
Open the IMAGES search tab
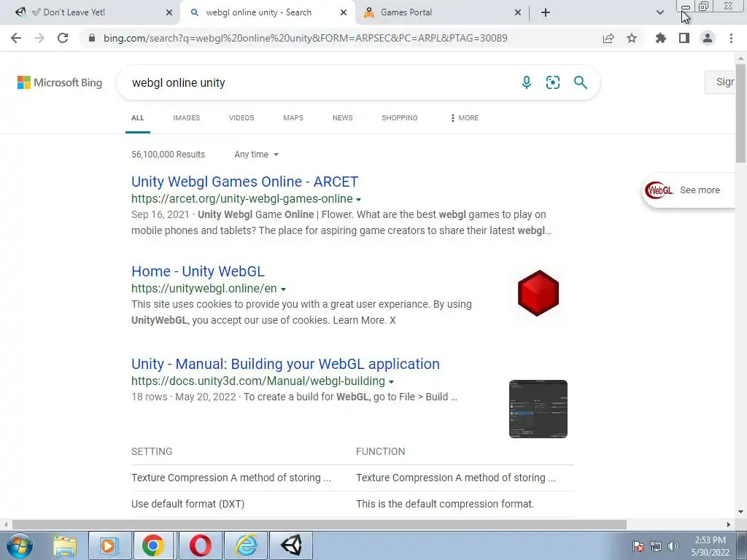pos(186,117)
